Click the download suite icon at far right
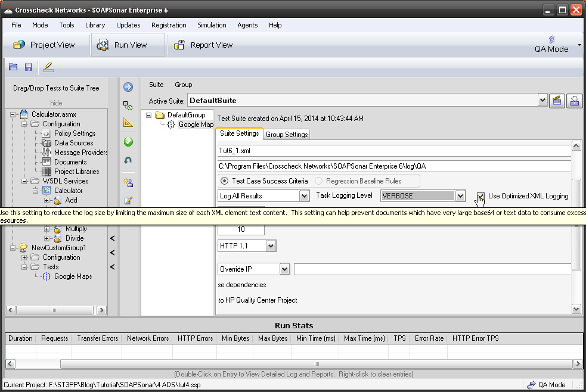The height and width of the screenshot is (392, 586). [x=575, y=101]
